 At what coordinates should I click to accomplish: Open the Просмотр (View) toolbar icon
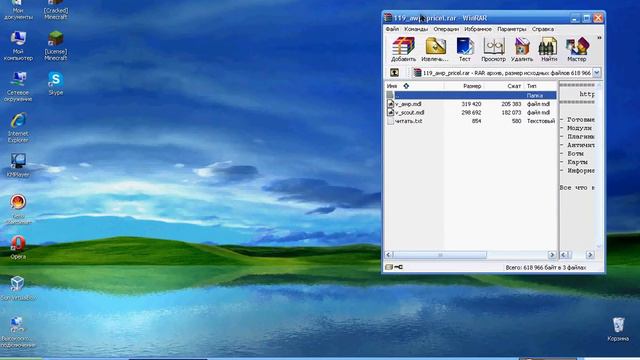[493, 49]
